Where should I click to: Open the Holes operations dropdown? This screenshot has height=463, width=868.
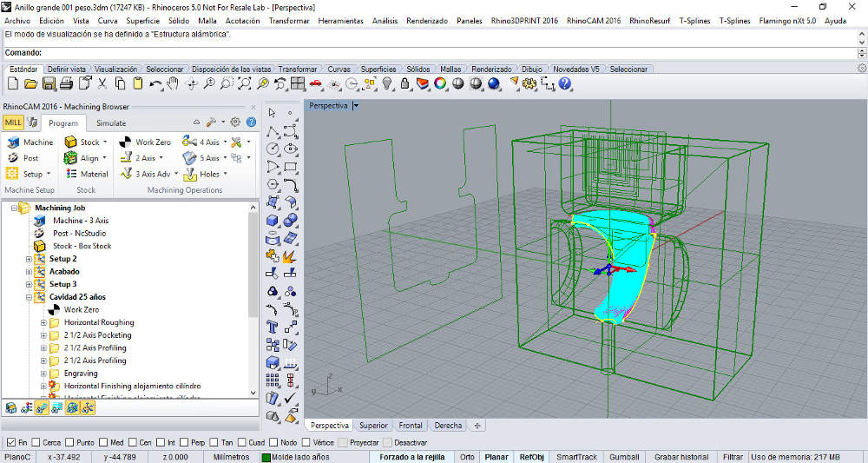coord(206,174)
